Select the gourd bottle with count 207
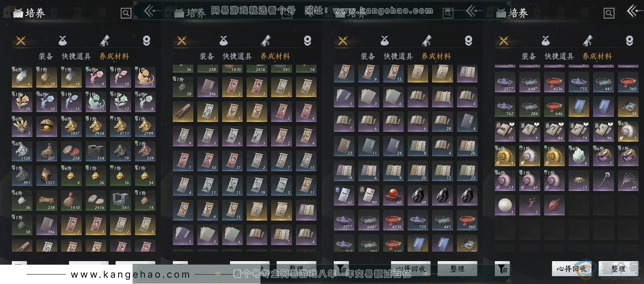Image resolution: width=644 pixels, height=284 pixels. [47, 151]
